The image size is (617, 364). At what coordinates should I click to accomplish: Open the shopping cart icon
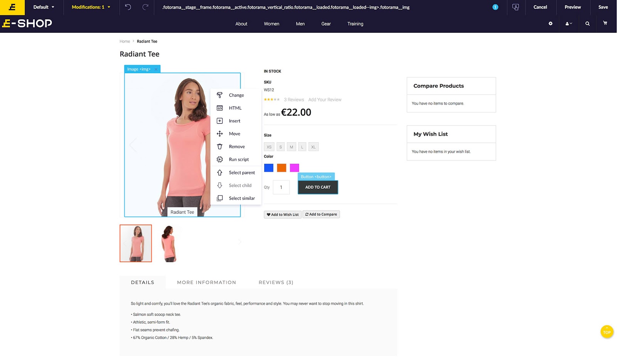coord(605,23)
